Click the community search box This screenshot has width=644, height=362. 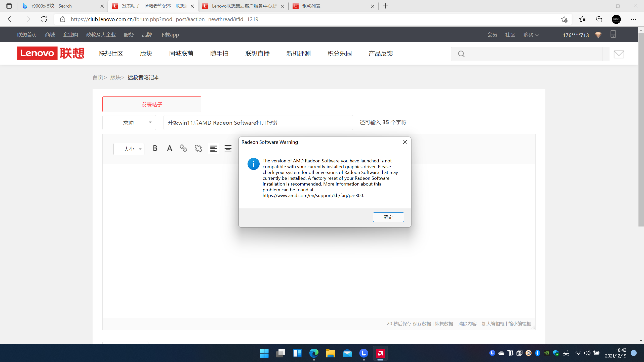tap(527, 54)
